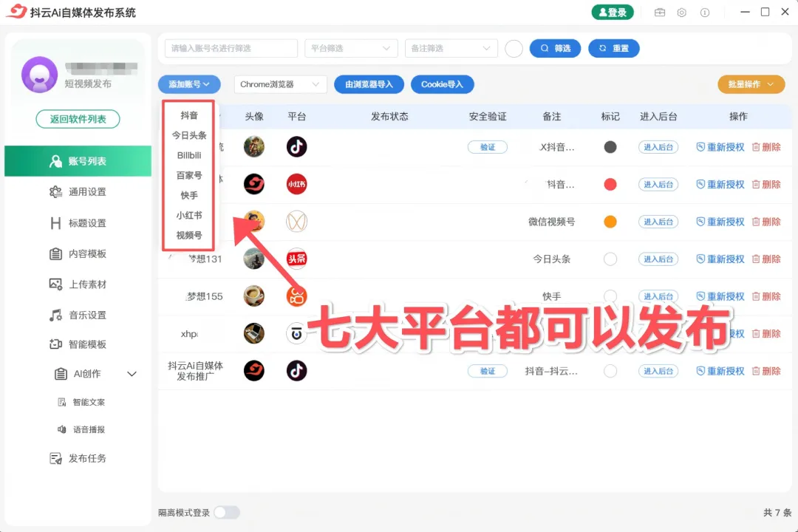Click the 抖云Ai app logo
798x532 pixels.
pos(16,11)
